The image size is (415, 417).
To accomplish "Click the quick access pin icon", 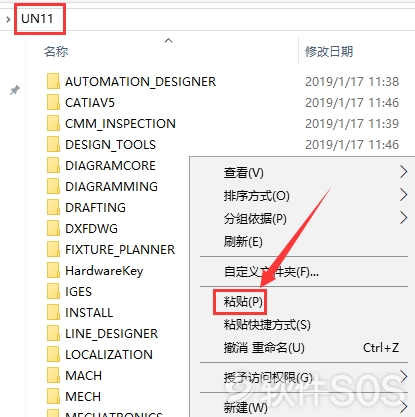I will click(15, 90).
